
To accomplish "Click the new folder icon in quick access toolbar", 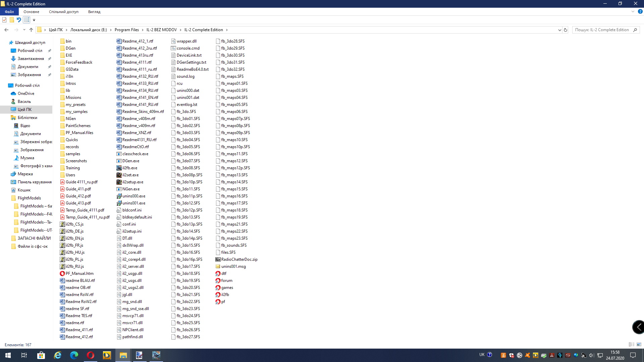I will pos(12,20).
